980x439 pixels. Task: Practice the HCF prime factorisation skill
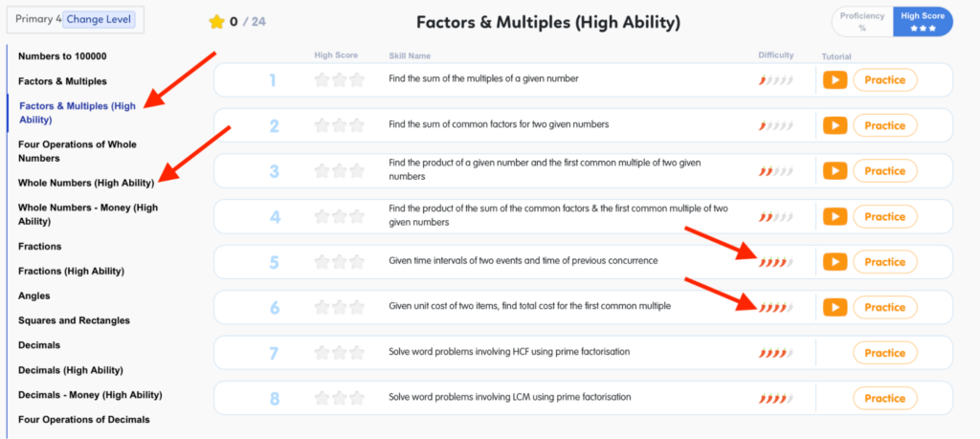[x=884, y=353]
